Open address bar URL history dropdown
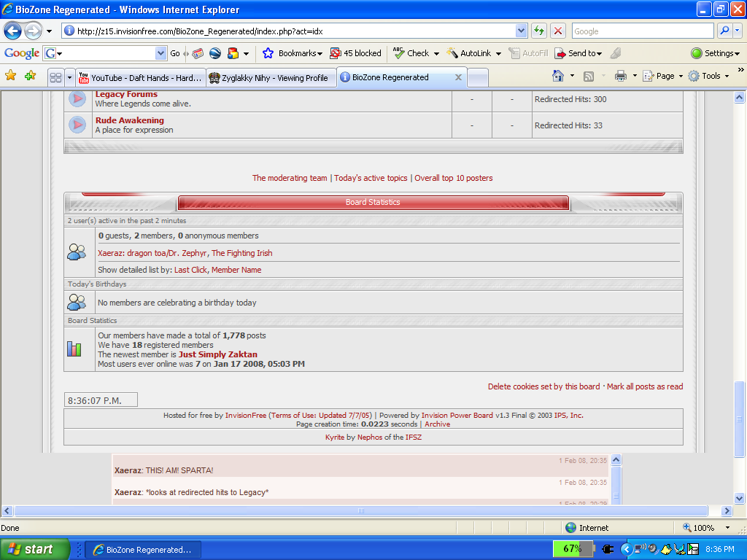747x560 pixels. [521, 31]
